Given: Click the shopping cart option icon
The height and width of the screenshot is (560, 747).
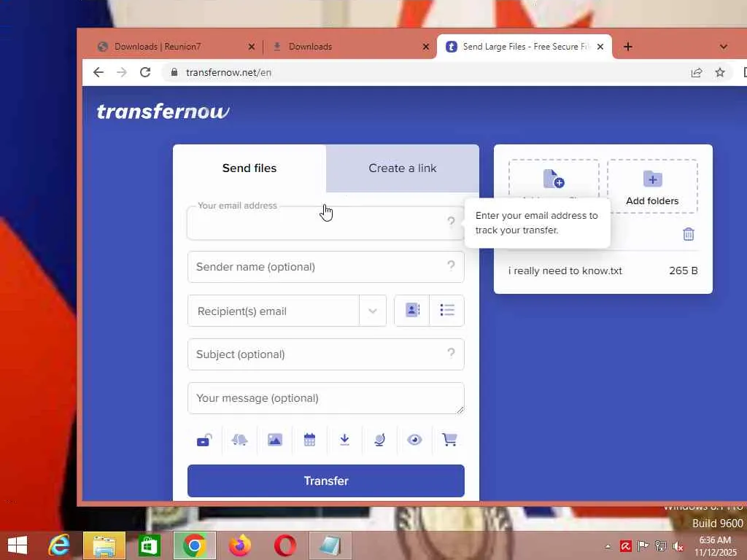Looking at the screenshot, I should point(449,440).
